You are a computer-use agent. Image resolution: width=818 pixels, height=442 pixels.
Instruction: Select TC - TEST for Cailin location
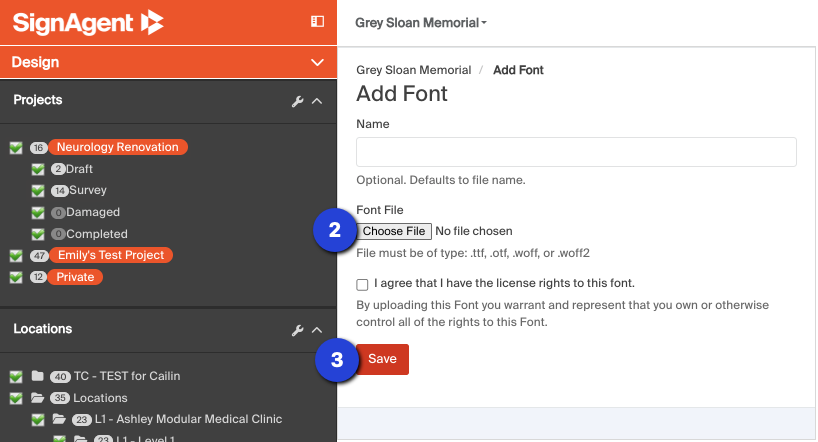coord(127,376)
